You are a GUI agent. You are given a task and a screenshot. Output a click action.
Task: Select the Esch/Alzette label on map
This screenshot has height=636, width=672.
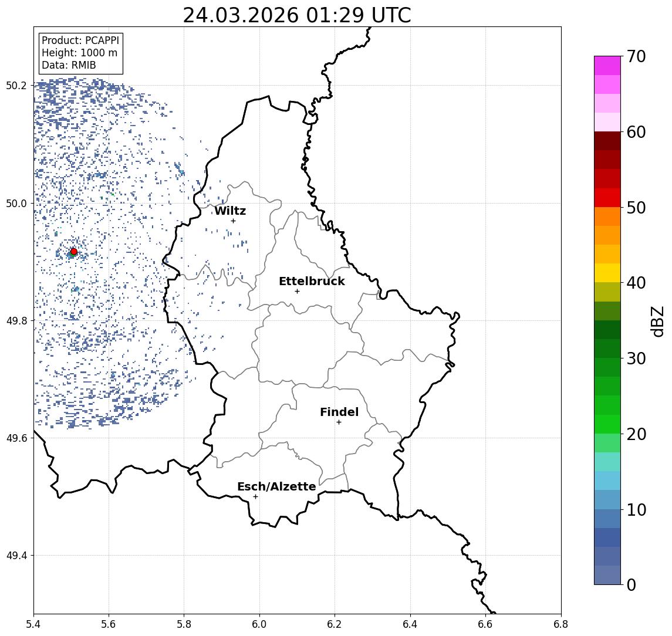click(276, 486)
